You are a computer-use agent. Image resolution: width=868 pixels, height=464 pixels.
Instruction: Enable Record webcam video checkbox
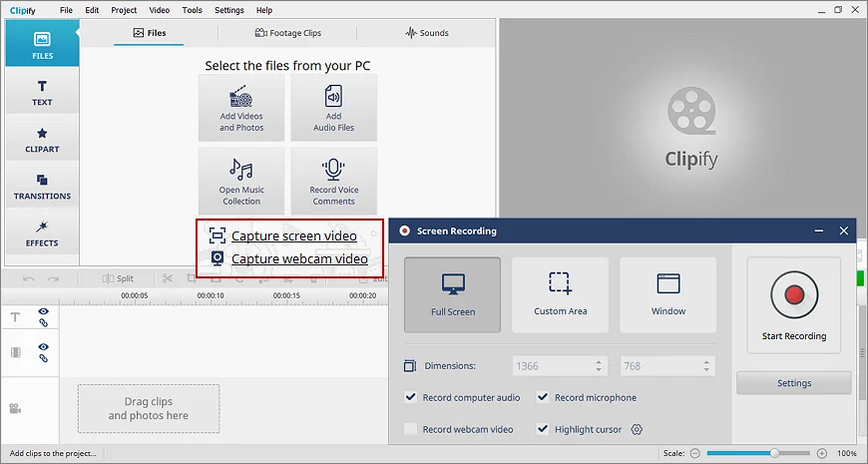[x=411, y=429]
